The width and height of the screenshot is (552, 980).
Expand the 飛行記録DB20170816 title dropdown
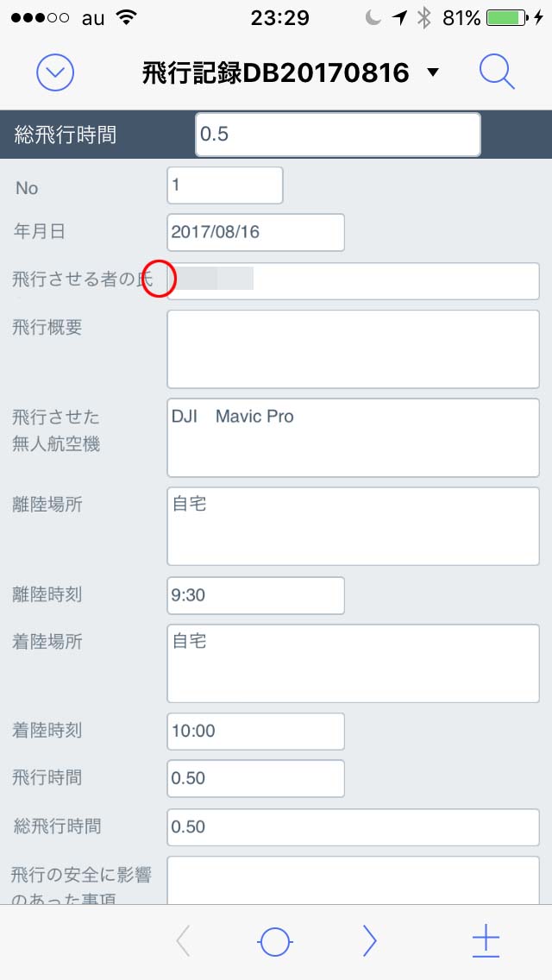[x=433, y=73]
